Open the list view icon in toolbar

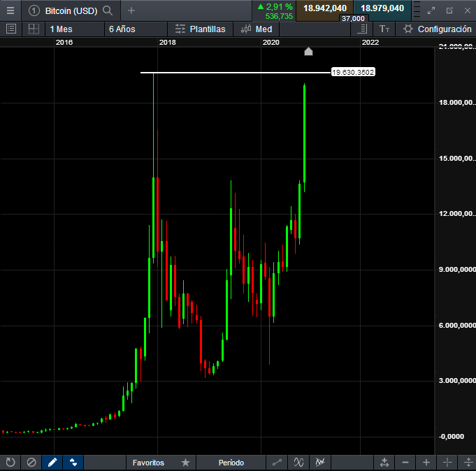11,29
